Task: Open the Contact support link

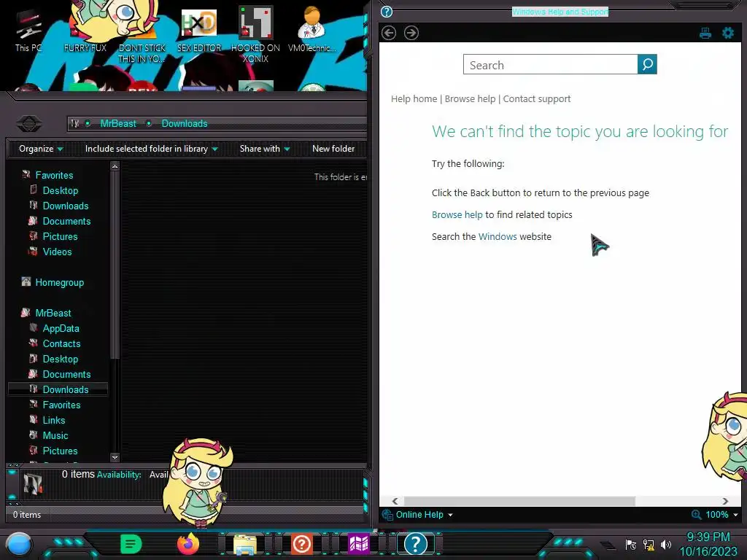Action: coord(536,98)
